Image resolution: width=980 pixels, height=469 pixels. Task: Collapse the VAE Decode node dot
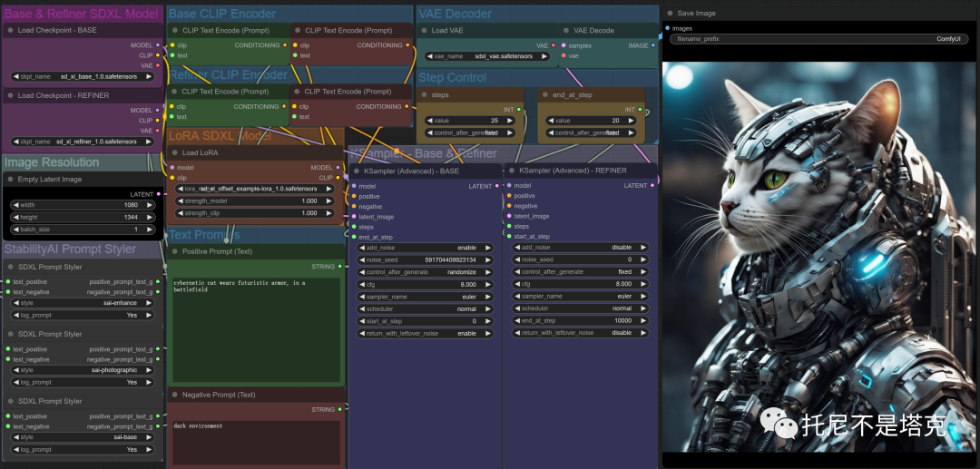tap(565, 30)
